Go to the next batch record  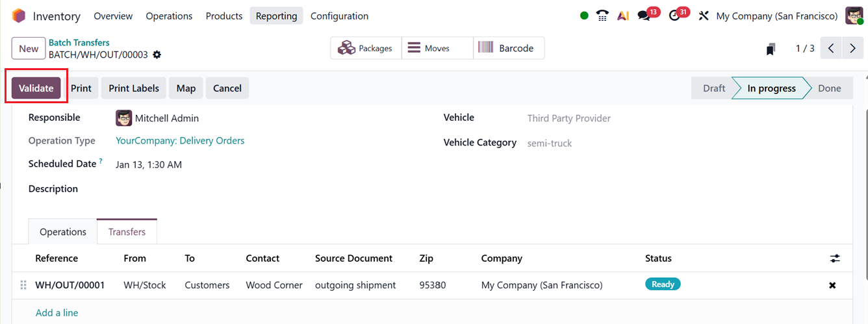(x=852, y=49)
